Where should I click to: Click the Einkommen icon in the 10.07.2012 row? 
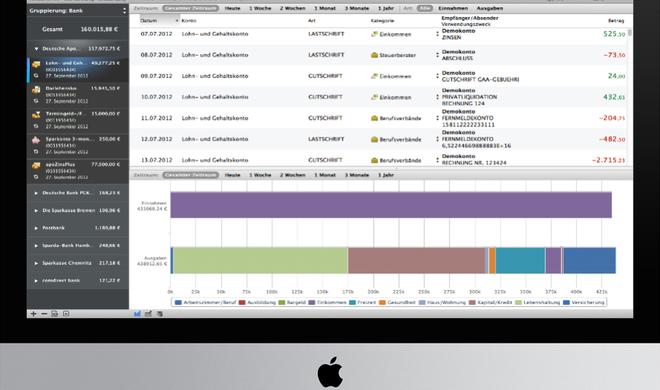click(374, 97)
